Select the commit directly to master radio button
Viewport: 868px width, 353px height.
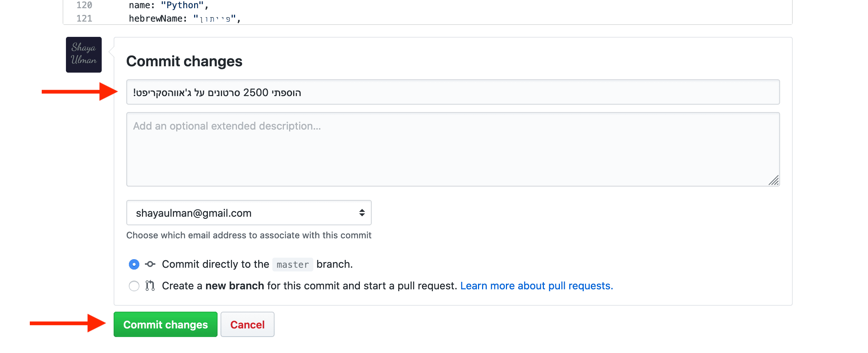134,264
